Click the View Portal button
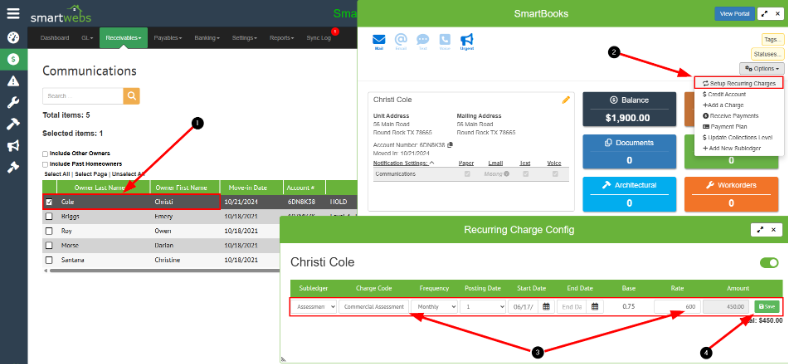 734,14
